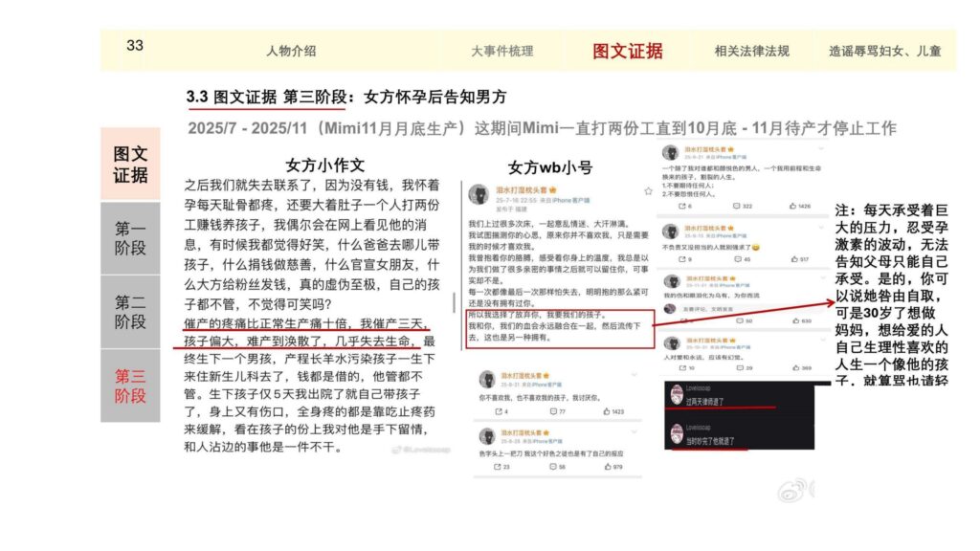Click the highlighted 第三阶段 sidebar item
Viewport: 980px width, 551px height.
(x=130, y=386)
